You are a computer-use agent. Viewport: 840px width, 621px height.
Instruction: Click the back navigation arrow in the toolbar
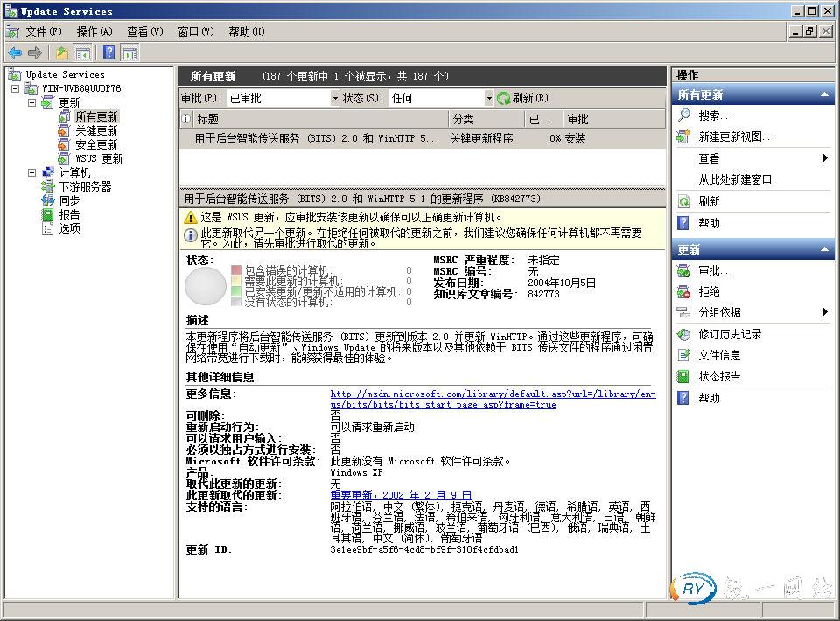tap(15, 52)
